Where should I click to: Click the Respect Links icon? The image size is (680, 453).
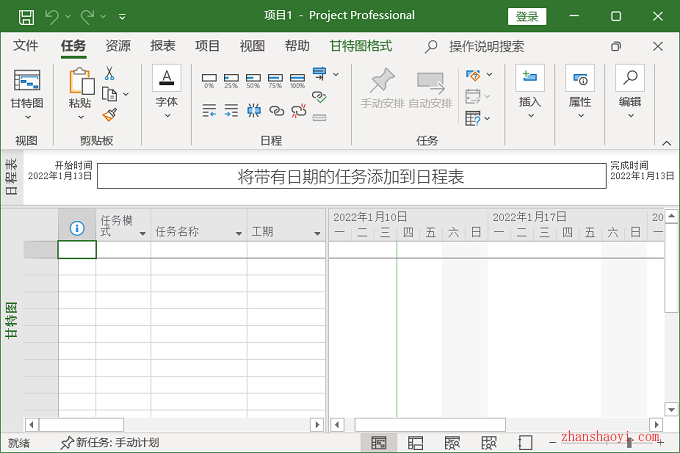point(319,97)
